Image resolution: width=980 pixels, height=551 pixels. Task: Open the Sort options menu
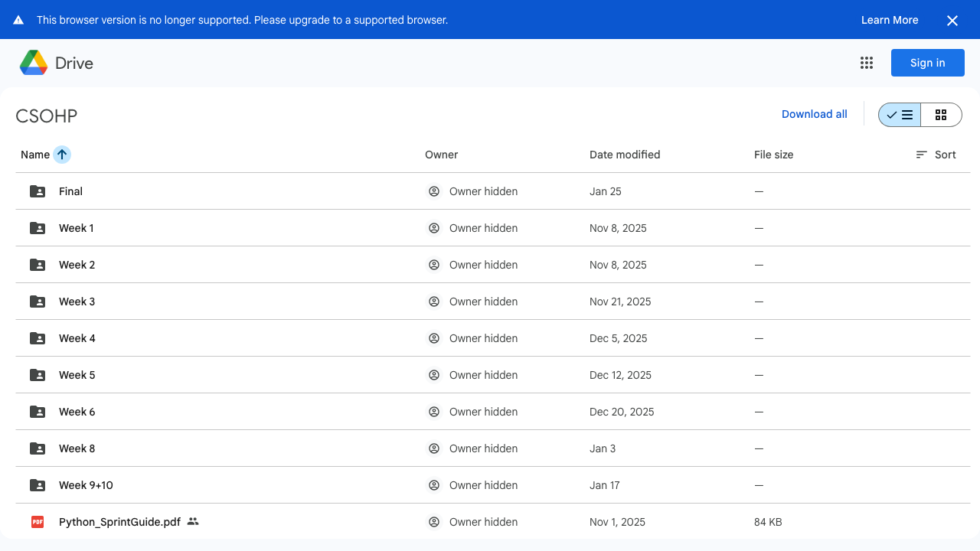click(x=936, y=155)
